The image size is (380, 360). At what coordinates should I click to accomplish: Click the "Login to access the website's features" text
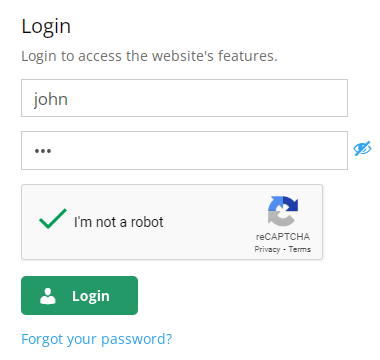click(x=149, y=56)
